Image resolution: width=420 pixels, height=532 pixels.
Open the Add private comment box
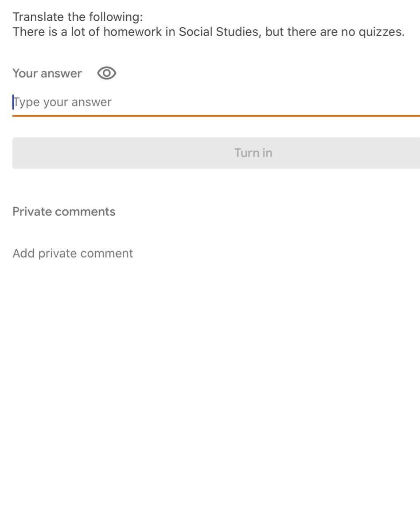coord(73,253)
